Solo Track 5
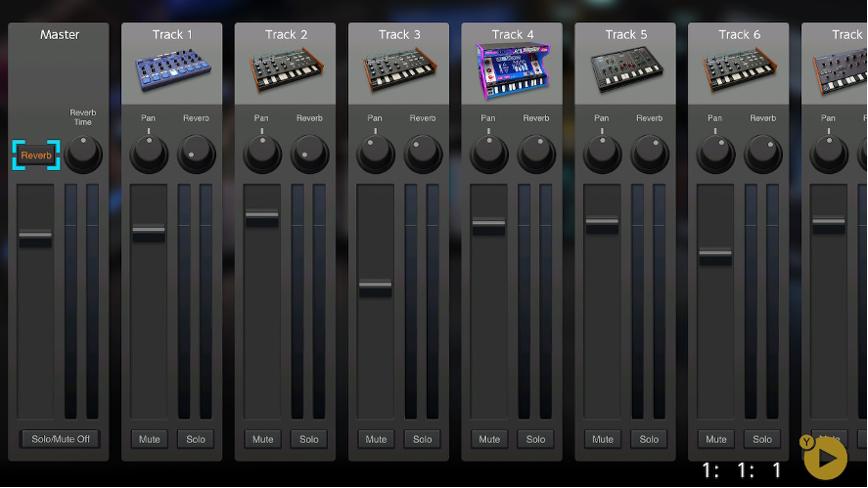Image resolution: width=868 pixels, height=488 pixels. coord(649,439)
